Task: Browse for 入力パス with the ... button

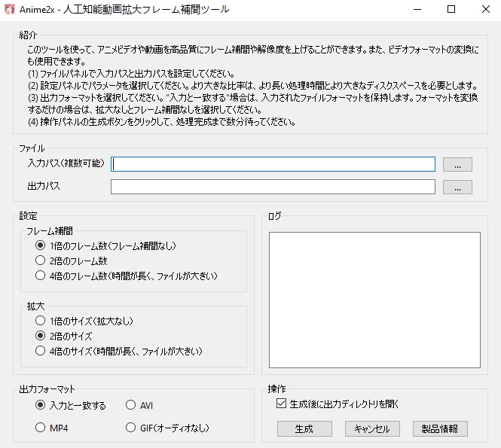Action: [457, 164]
